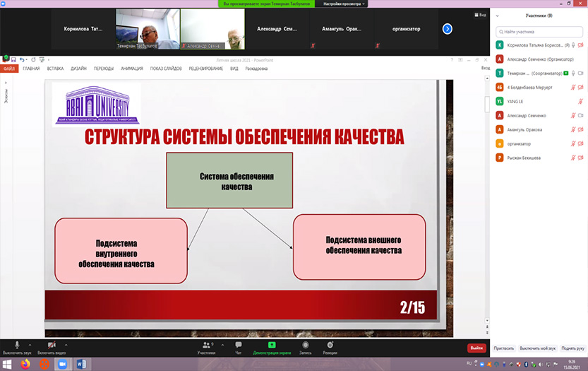This screenshot has height=371, width=588.
Task: Click the Zoom icon in the taskbar
Action: coord(61,364)
